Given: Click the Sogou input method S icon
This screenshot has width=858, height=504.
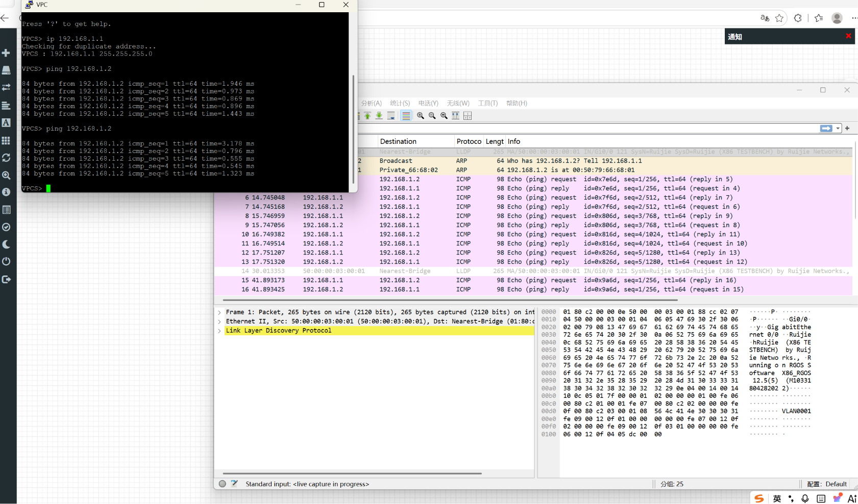Looking at the screenshot, I should point(759,498).
